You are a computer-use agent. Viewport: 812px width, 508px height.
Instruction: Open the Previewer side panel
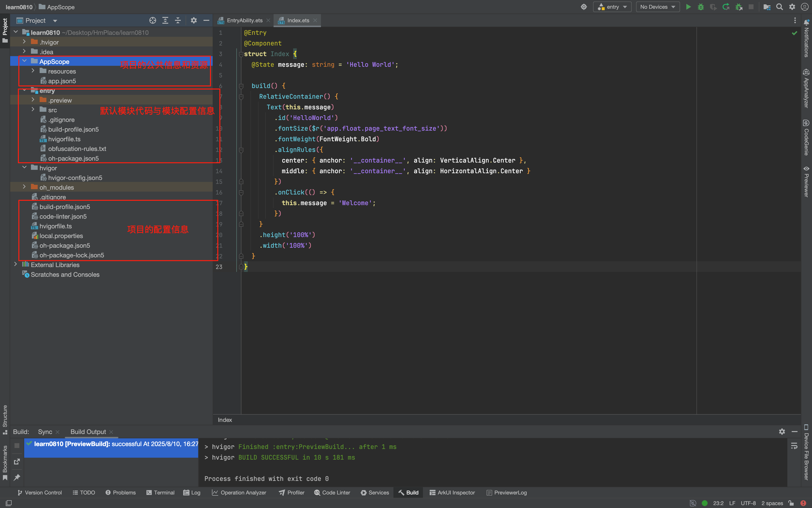tap(806, 181)
